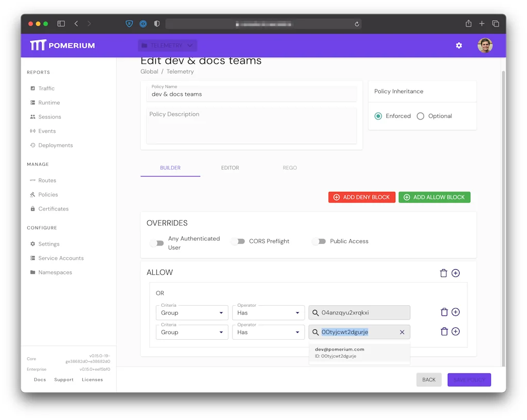
Task: Switch to the EDITOR tab
Action: point(230,168)
